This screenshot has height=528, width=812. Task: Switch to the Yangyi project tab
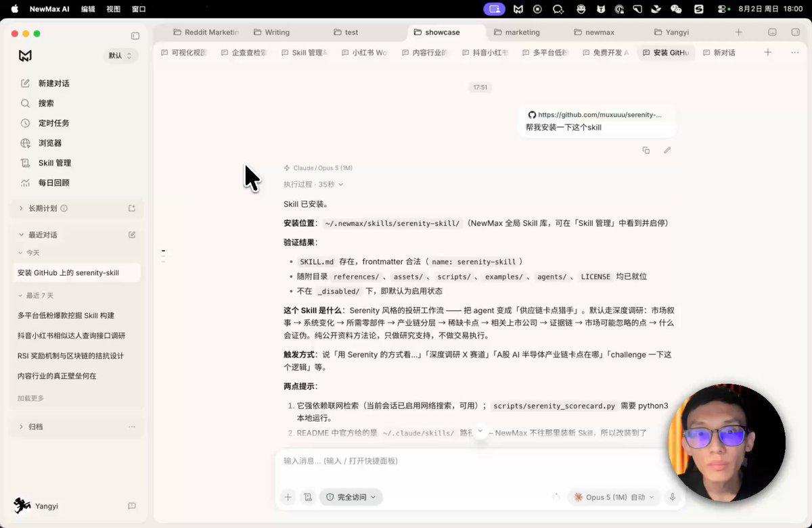(671, 32)
